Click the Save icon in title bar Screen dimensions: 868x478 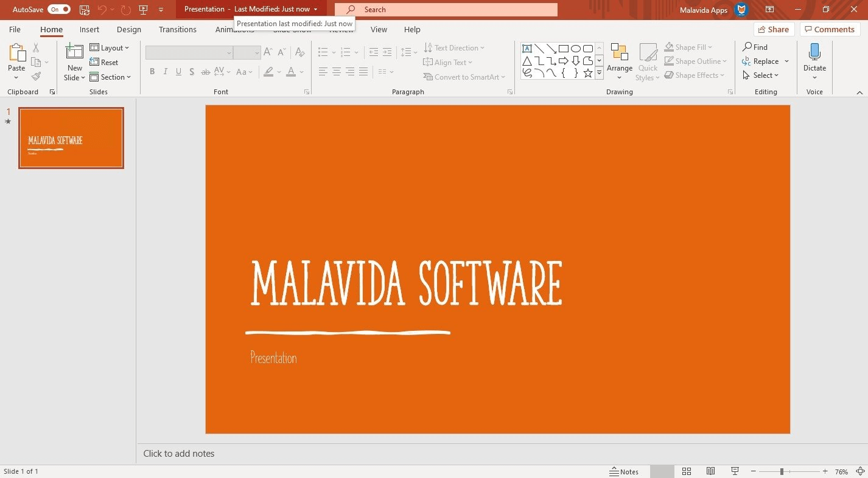pyautogui.click(x=85, y=9)
